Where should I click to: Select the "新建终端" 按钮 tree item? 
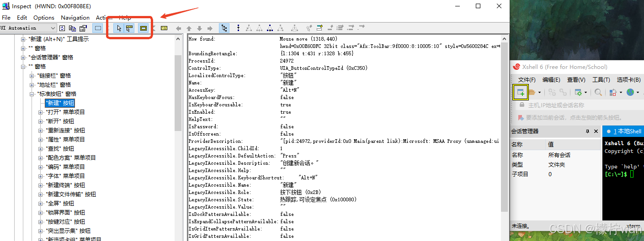pyautogui.click(x=65, y=185)
